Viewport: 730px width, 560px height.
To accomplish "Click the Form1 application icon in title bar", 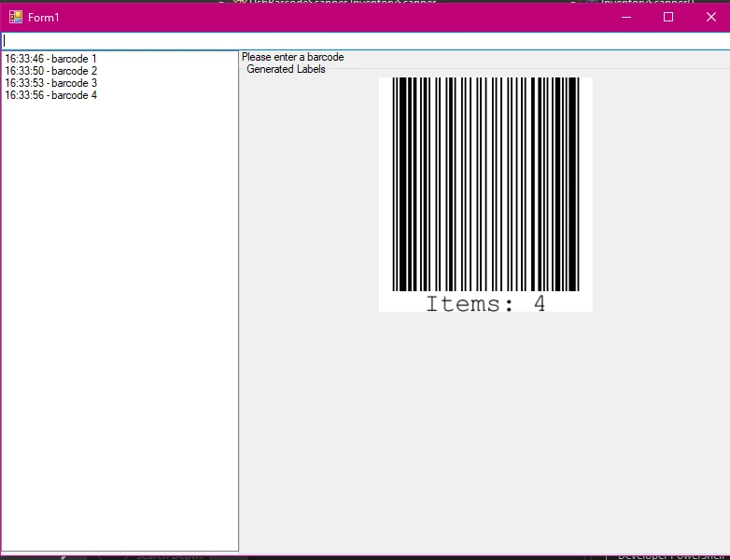I will click(x=15, y=17).
